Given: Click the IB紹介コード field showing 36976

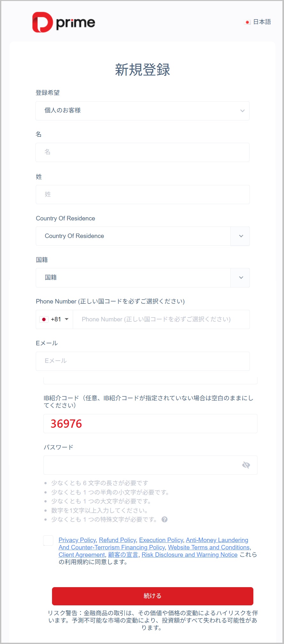Looking at the screenshot, I should pos(150,424).
